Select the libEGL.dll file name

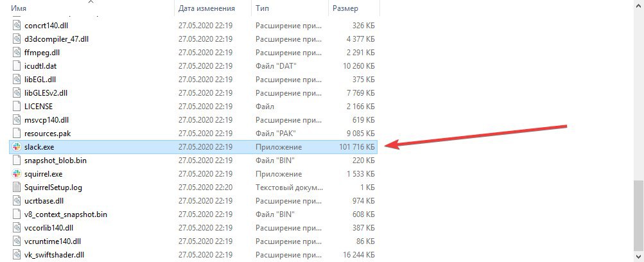coord(40,79)
